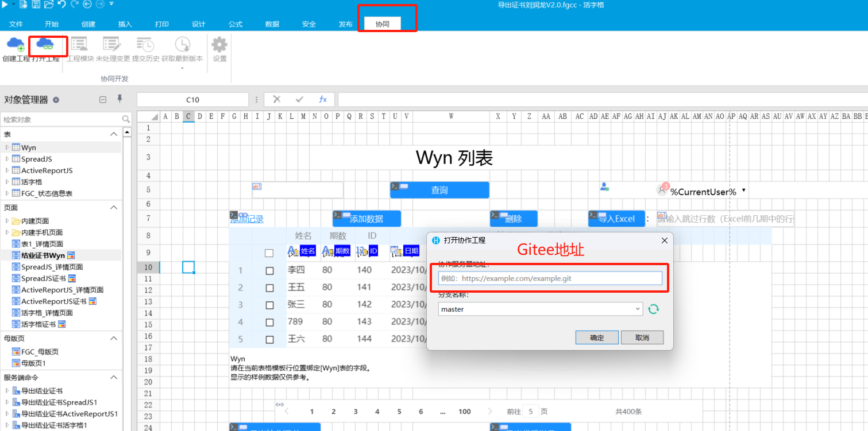This screenshot has width=868, height=431.
Task: Click the formula bar confirm checkmark icon
Action: (x=299, y=99)
